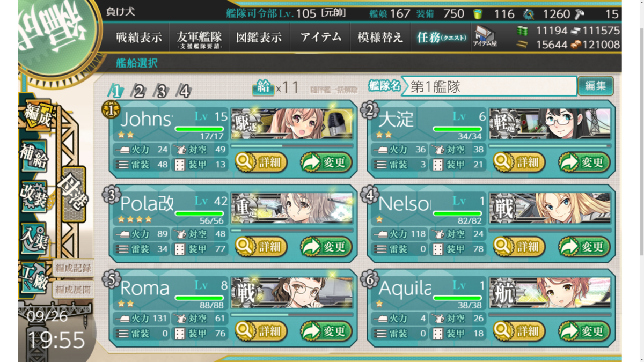Click 編集 edit fleet name button
Screen dimensions: 644x362
[x=596, y=86]
